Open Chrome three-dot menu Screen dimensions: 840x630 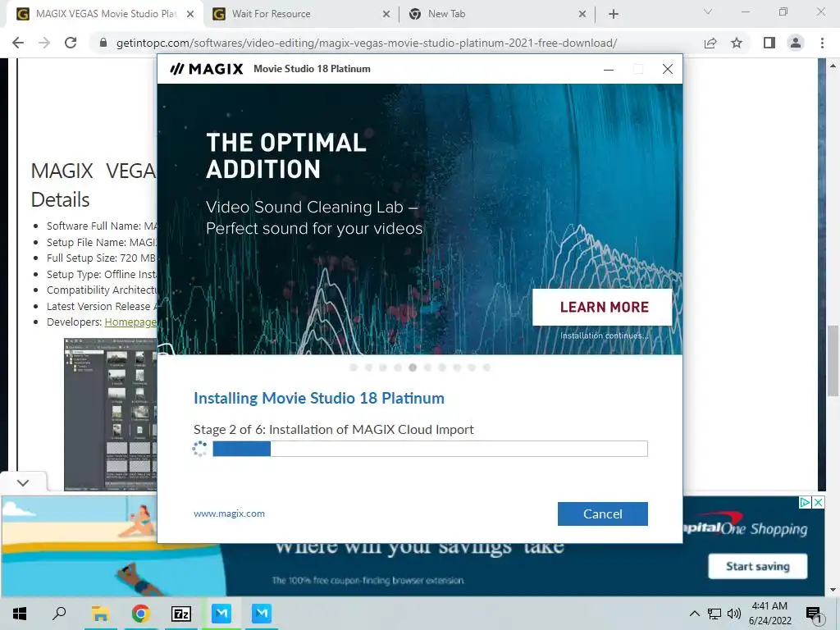coord(822,43)
